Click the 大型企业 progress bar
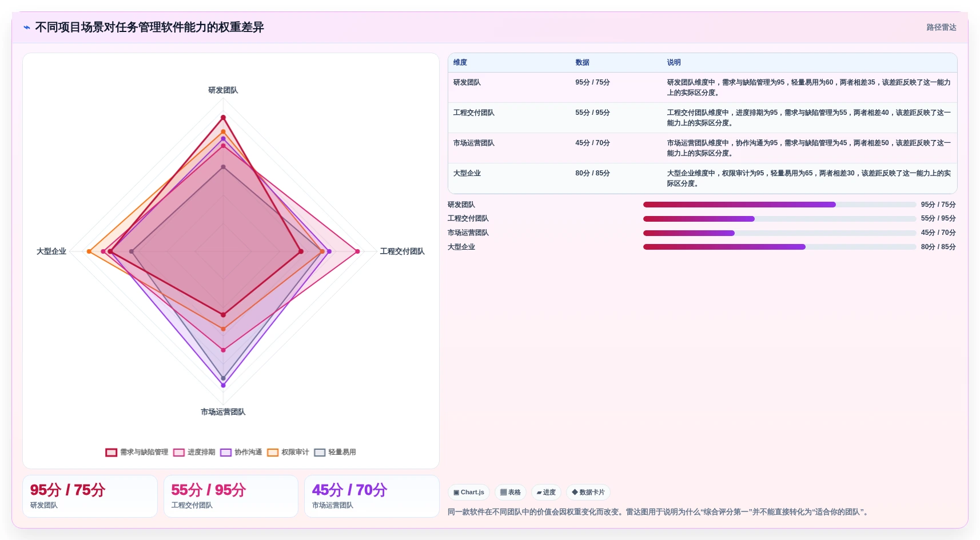980x540 pixels. 779,247
